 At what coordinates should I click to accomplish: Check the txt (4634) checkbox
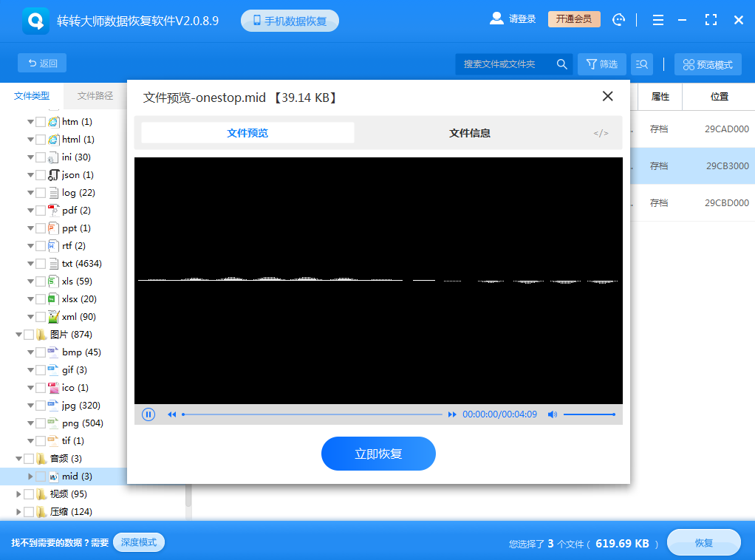[40, 263]
